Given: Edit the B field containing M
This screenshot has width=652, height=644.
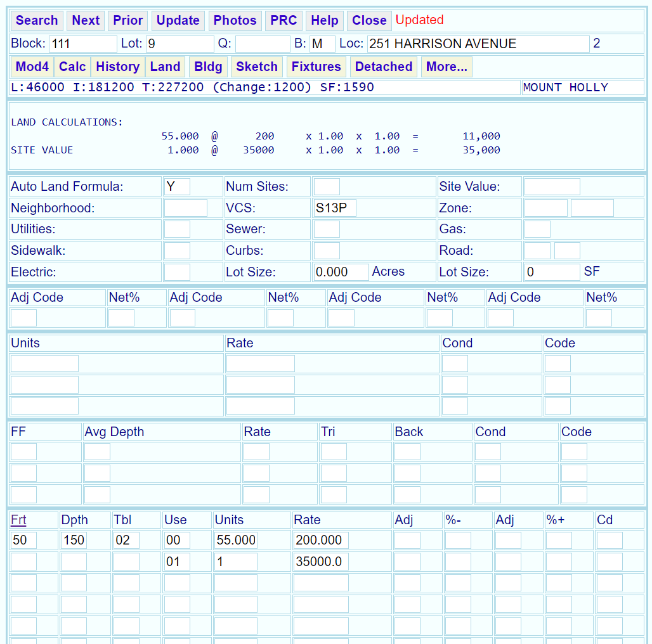Looking at the screenshot, I should (322, 44).
